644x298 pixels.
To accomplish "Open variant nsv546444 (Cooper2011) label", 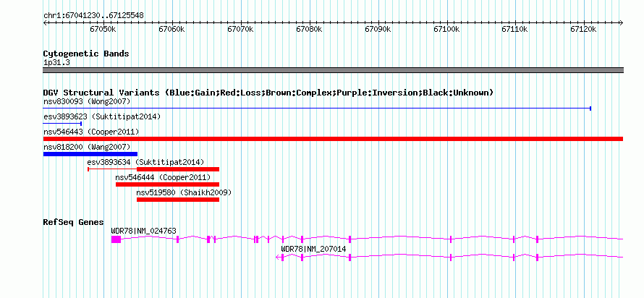I will coord(163,177).
